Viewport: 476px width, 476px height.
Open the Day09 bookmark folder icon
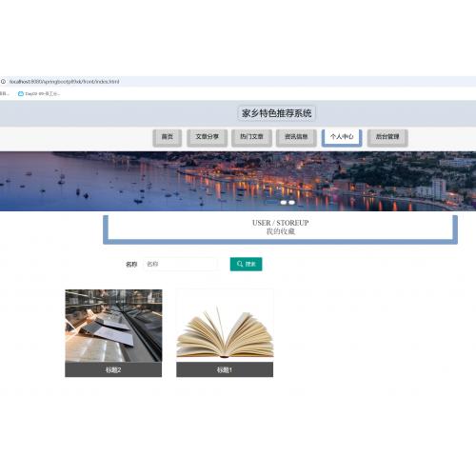pos(21,93)
